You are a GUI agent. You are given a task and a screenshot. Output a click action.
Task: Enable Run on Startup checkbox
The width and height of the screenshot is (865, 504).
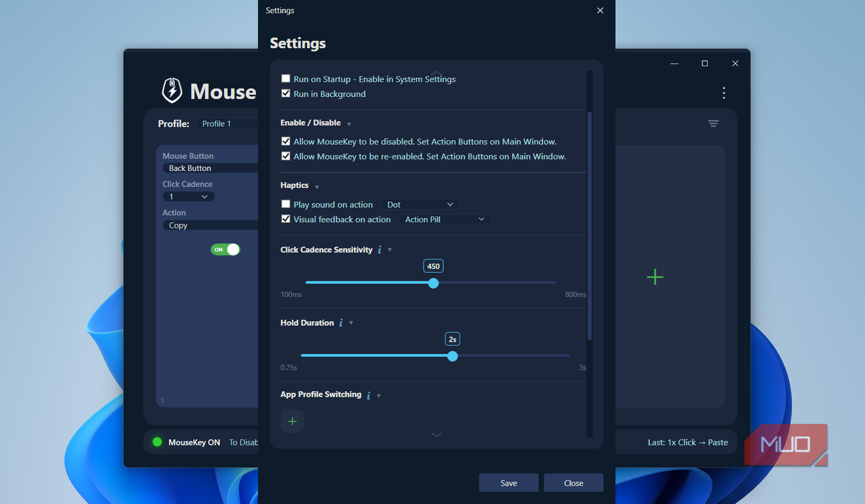pyautogui.click(x=286, y=78)
